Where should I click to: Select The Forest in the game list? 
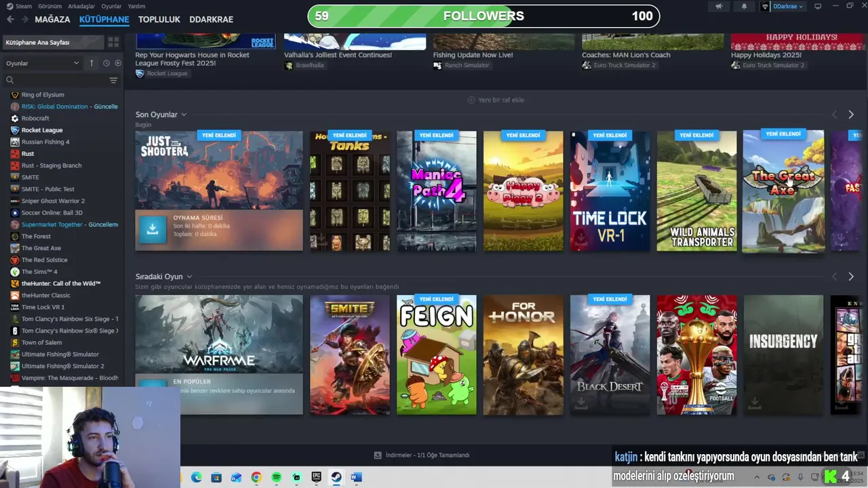36,237
